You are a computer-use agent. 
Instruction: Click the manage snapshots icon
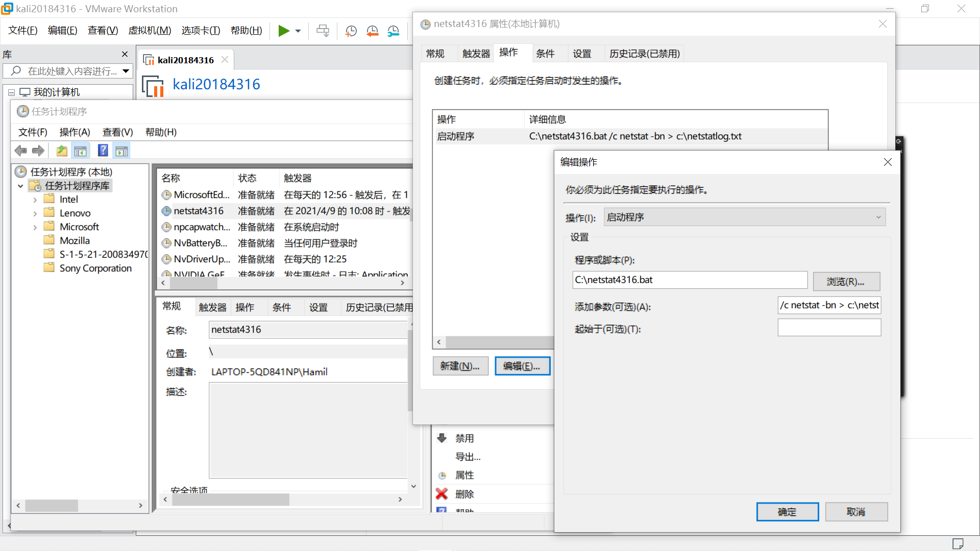(x=393, y=31)
